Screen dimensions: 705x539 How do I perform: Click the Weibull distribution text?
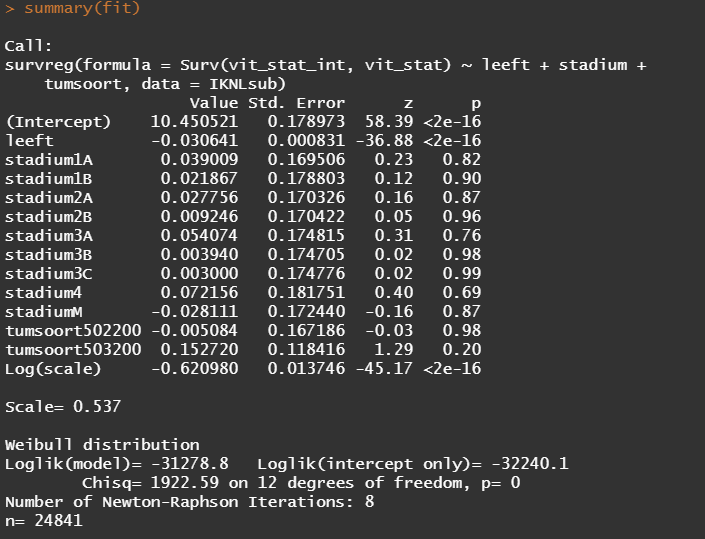coord(102,445)
